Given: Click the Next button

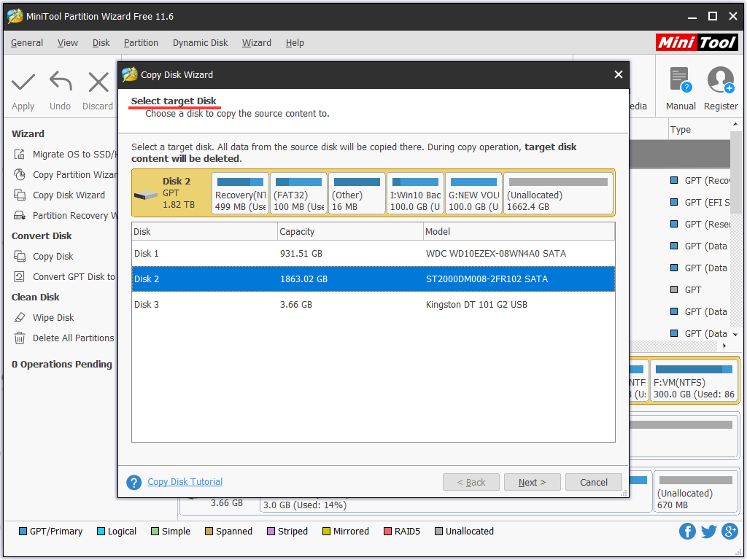Looking at the screenshot, I should tap(532, 483).
